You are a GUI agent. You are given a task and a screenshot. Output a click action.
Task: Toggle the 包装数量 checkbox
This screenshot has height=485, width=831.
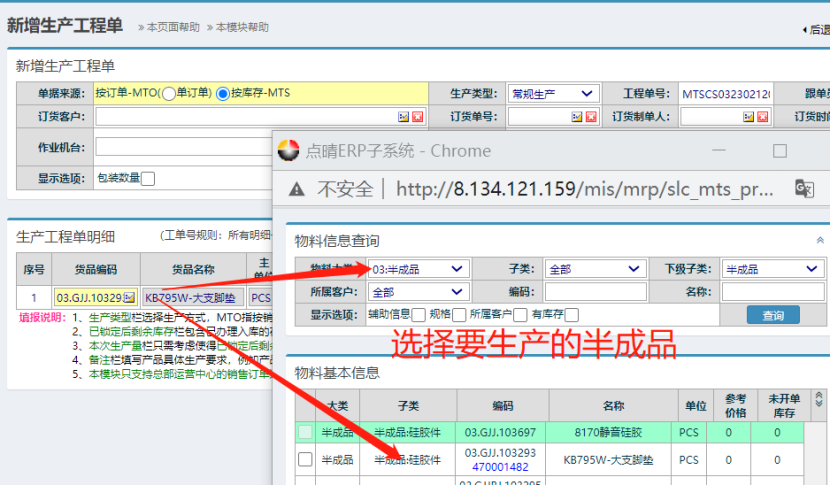point(148,179)
